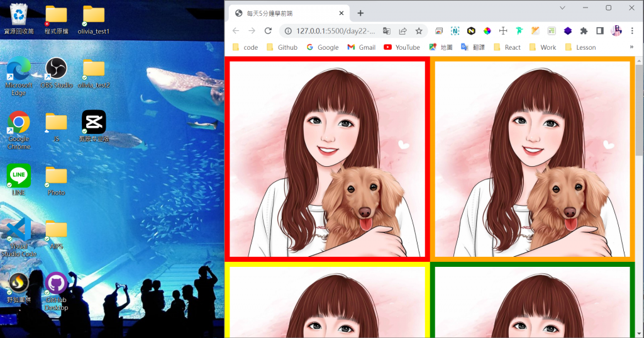Launch the 野狐圍棋 desktop app
This screenshot has width=644, height=338.
(18, 288)
